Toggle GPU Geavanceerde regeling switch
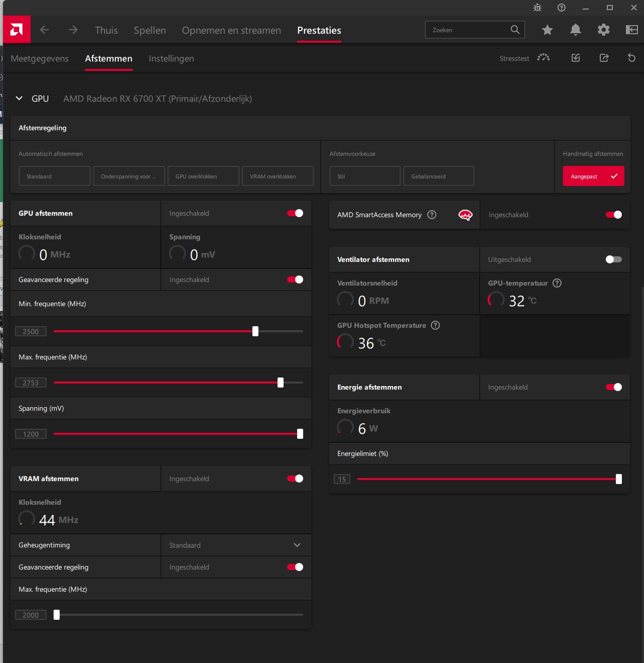 coord(295,279)
